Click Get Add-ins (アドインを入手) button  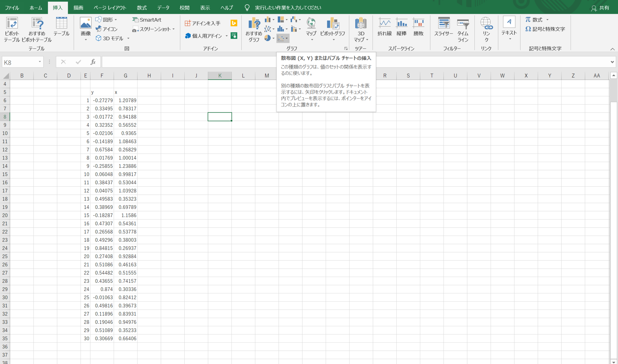coord(203,23)
